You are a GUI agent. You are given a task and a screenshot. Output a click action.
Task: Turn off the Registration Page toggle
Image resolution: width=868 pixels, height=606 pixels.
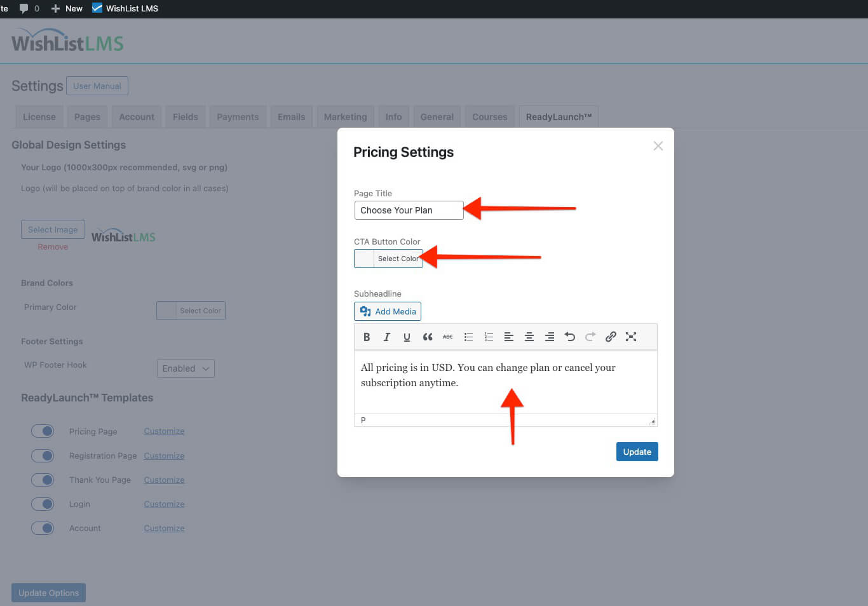point(43,455)
